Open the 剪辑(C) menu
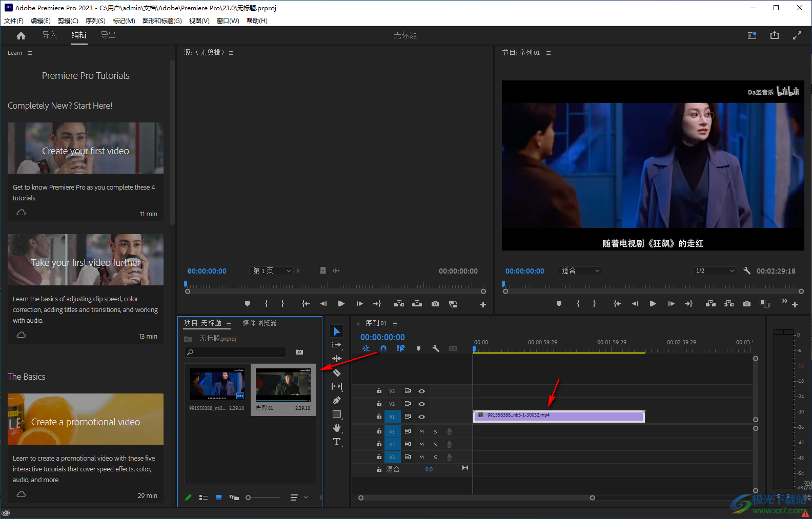The image size is (812, 519). [68, 21]
